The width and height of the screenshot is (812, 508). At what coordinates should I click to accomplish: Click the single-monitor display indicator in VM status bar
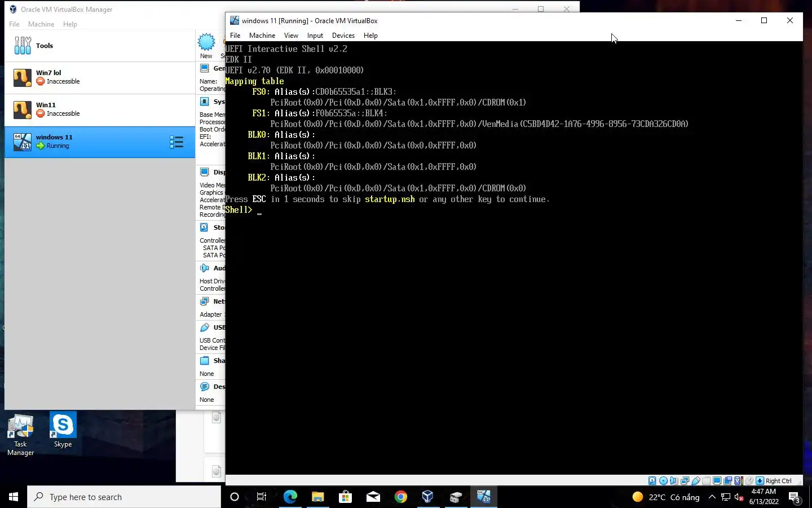(x=717, y=481)
